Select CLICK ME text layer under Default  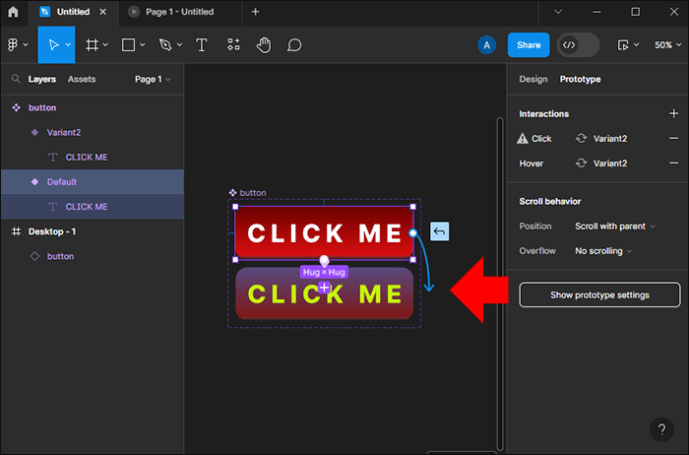pos(92,207)
